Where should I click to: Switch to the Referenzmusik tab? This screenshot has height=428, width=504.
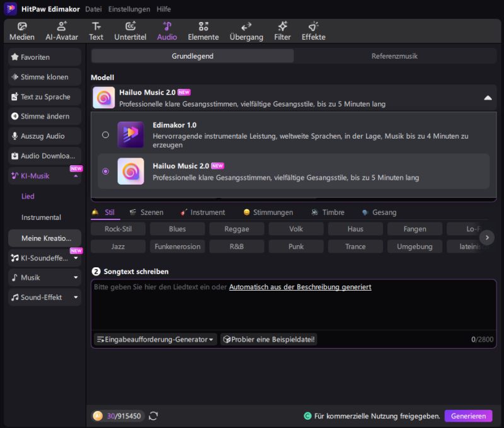[394, 56]
